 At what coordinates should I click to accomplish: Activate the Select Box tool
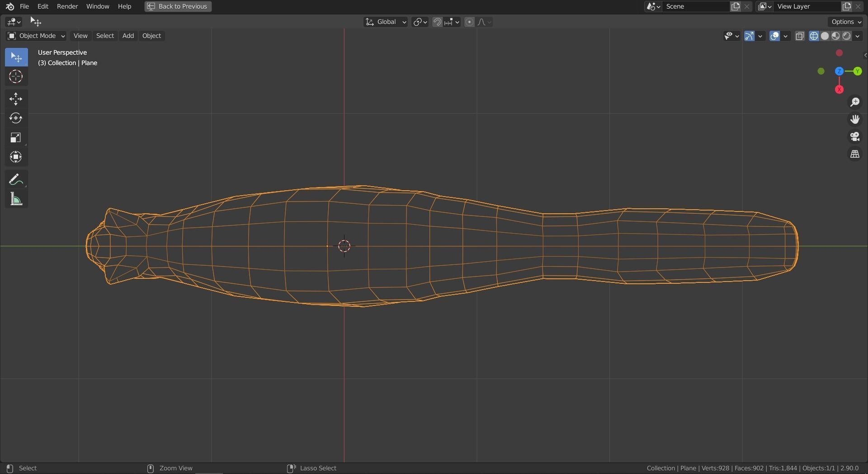pyautogui.click(x=16, y=57)
